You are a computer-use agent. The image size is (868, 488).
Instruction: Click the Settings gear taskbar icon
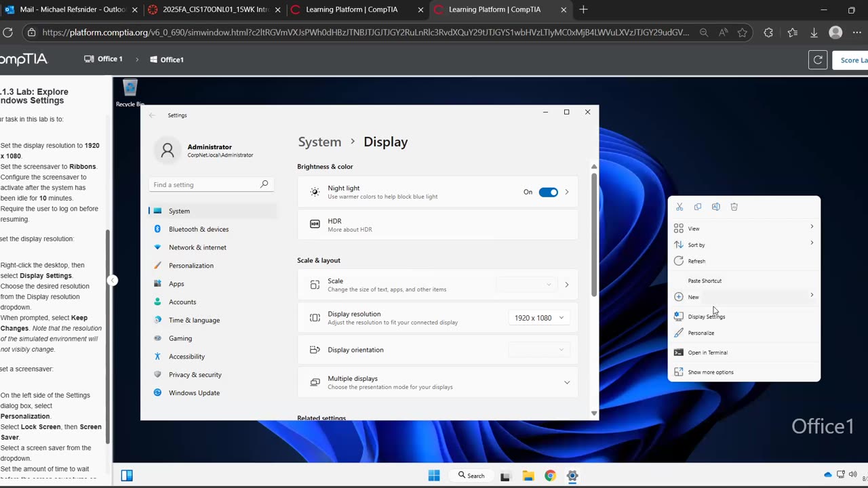tap(572, 476)
